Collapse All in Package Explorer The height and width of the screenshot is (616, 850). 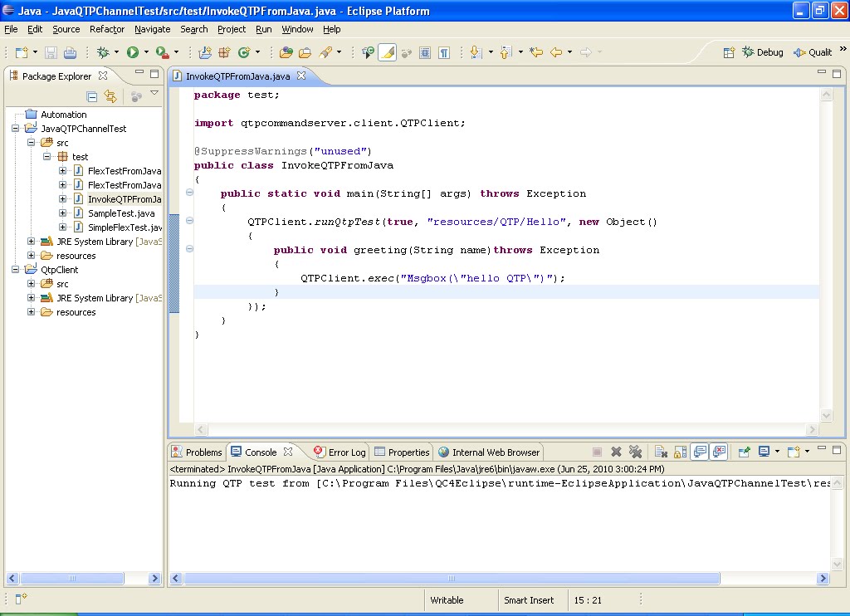(x=92, y=96)
